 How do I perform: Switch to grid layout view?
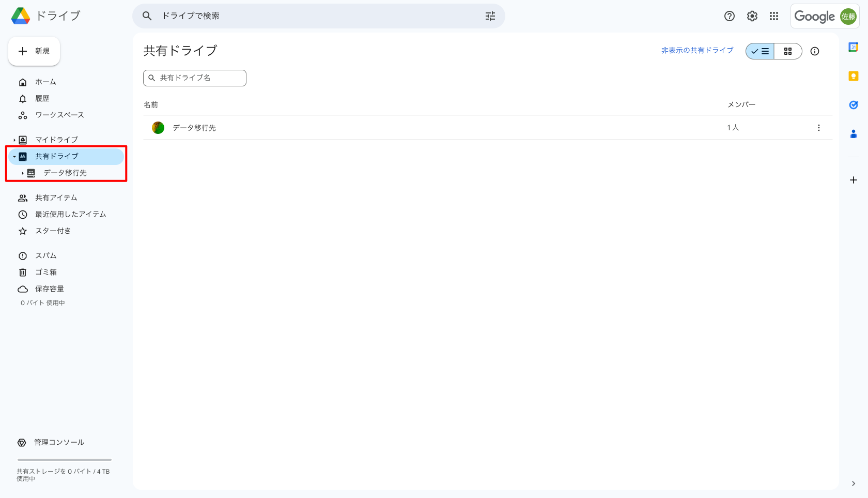point(788,51)
